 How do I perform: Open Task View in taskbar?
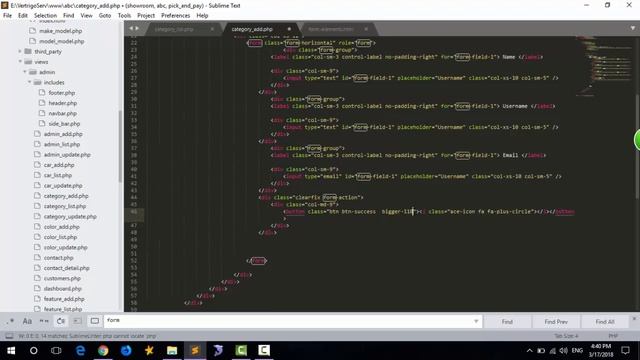[56, 350]
